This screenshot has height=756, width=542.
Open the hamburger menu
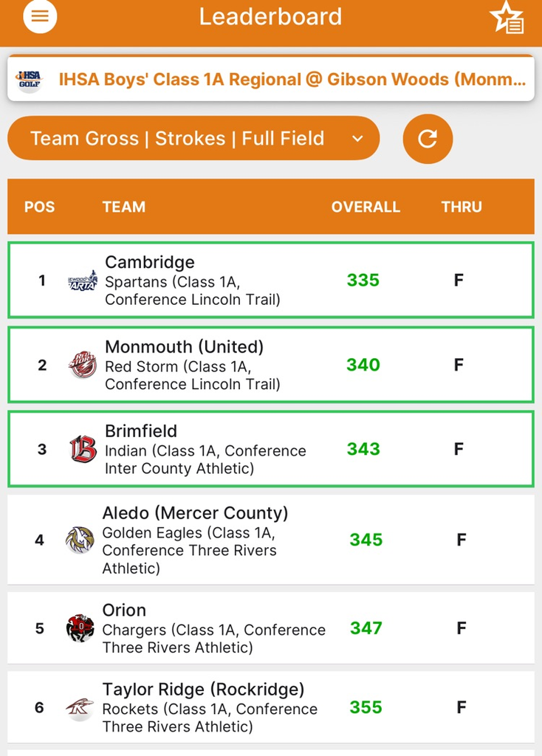(40, 17)
